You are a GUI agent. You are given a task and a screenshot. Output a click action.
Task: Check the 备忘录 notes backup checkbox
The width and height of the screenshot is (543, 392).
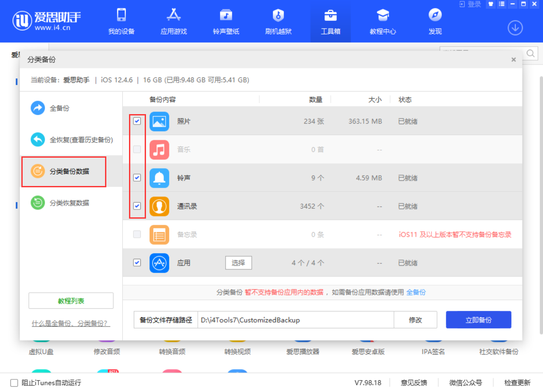137,234
